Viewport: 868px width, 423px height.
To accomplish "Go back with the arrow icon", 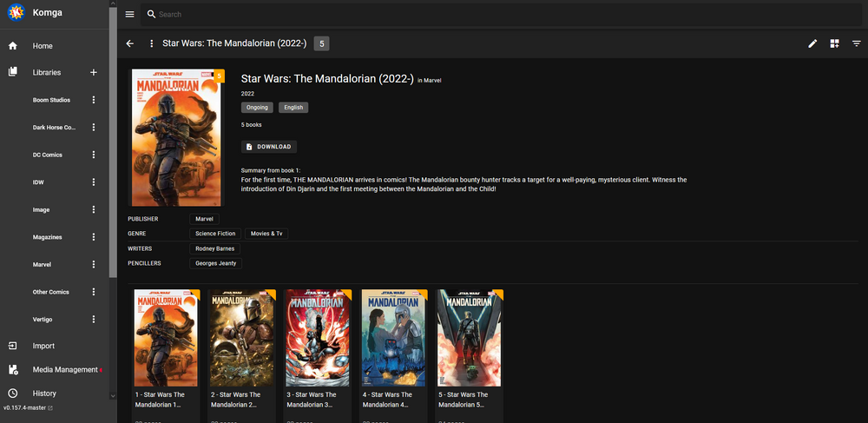I will [130, 43].
